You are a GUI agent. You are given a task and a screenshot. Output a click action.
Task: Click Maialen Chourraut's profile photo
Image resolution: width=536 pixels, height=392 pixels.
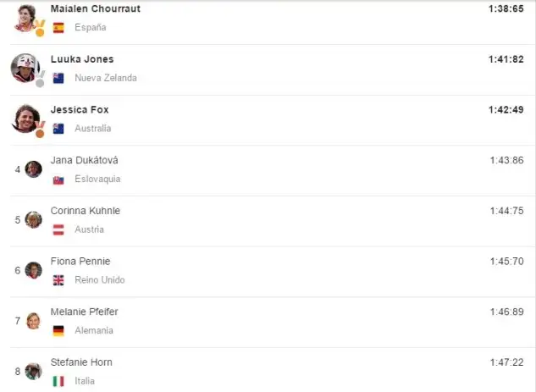pos(25,16)
